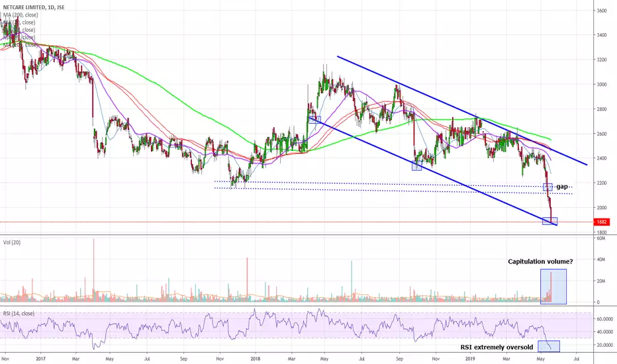Select the 'RSI extremely oversold' annotation text

click(497, 347)
